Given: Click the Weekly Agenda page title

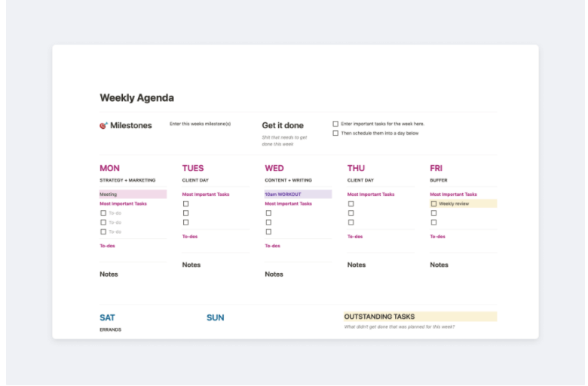Looking at the screenshot, I should point(136,98).
